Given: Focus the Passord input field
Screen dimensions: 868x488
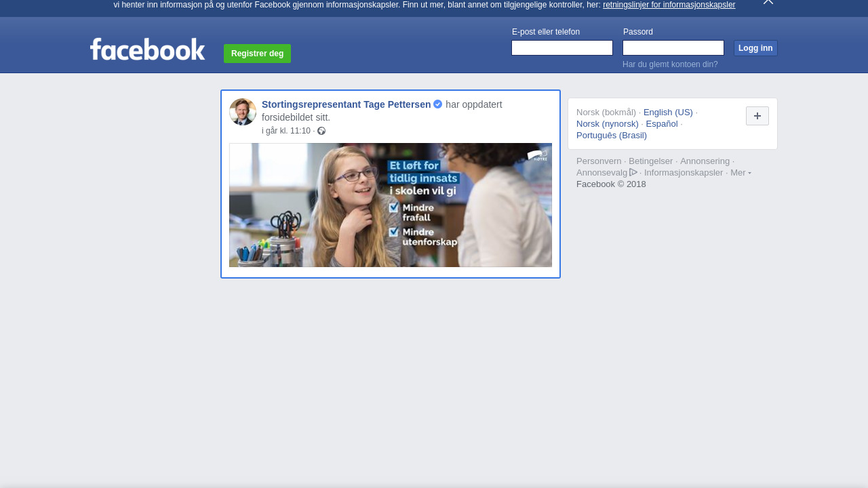Looking at the screenshot, I should click(x=673, y=48).
